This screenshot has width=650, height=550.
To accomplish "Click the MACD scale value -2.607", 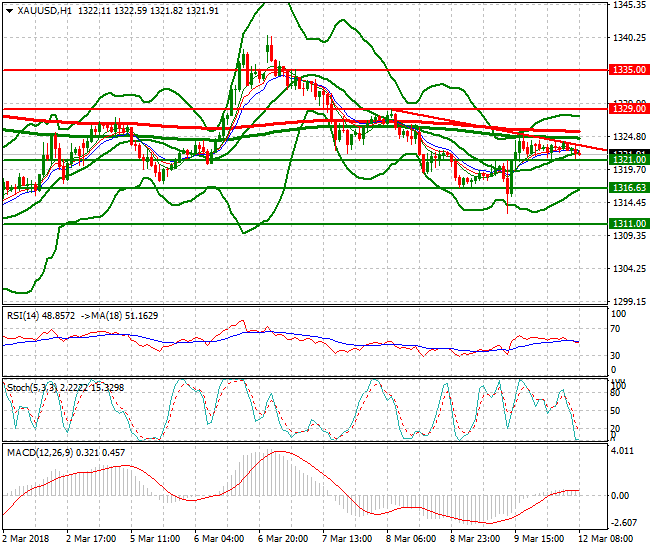I will coord(624,523).
